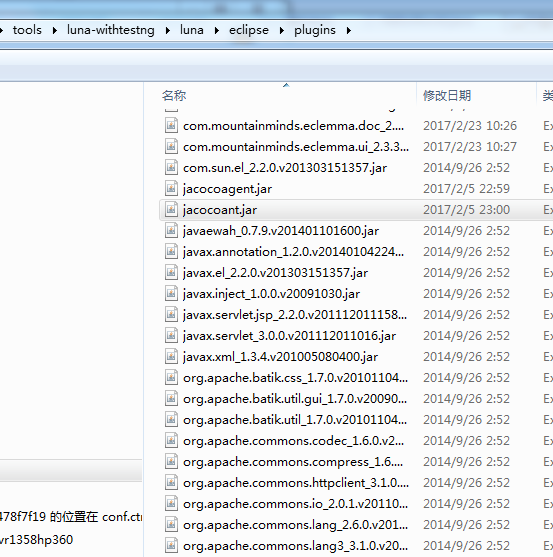Expand the arrow after luna-withtestng breadcrumb
553x557 pixels.
168,31
